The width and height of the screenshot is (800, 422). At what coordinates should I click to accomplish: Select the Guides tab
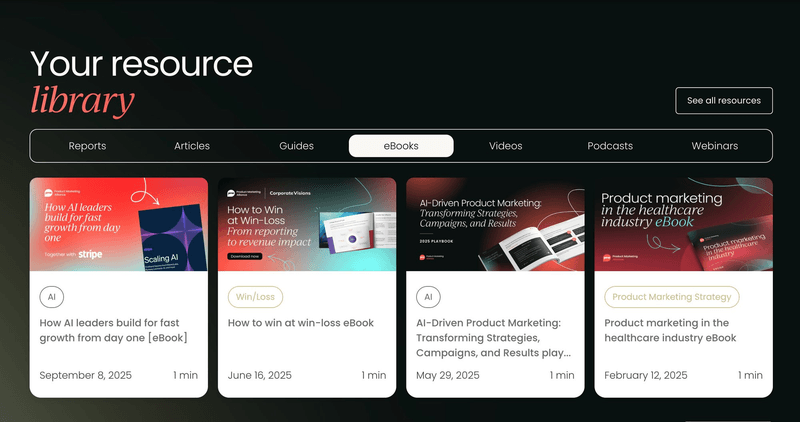(296, 146)
